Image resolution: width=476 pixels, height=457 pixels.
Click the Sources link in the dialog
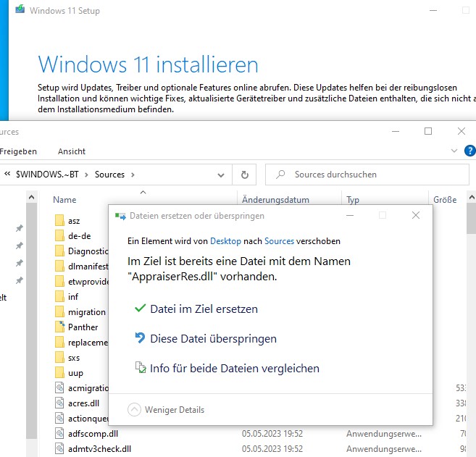pyautogui.click(x=279, y=241)
